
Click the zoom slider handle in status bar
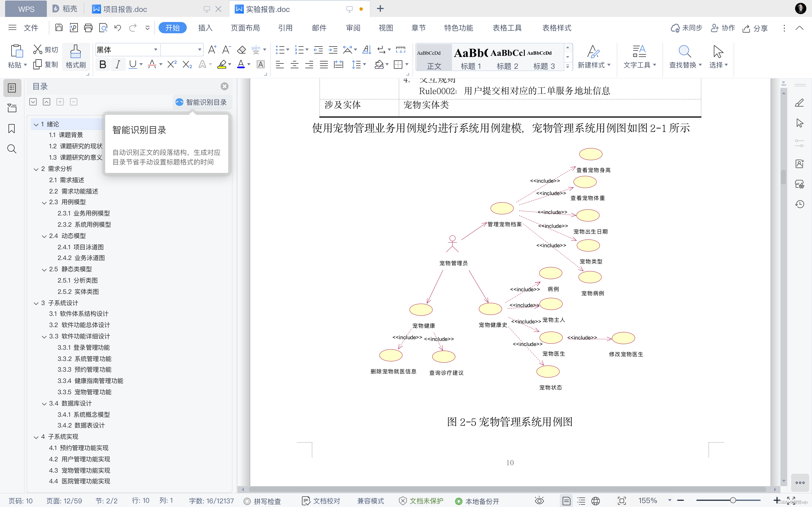click(x=733, y=500)
